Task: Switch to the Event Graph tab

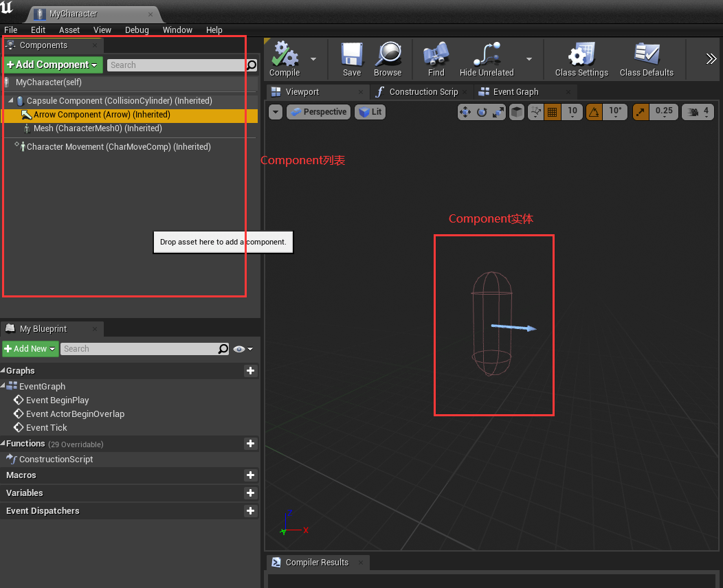Action: 515,92
